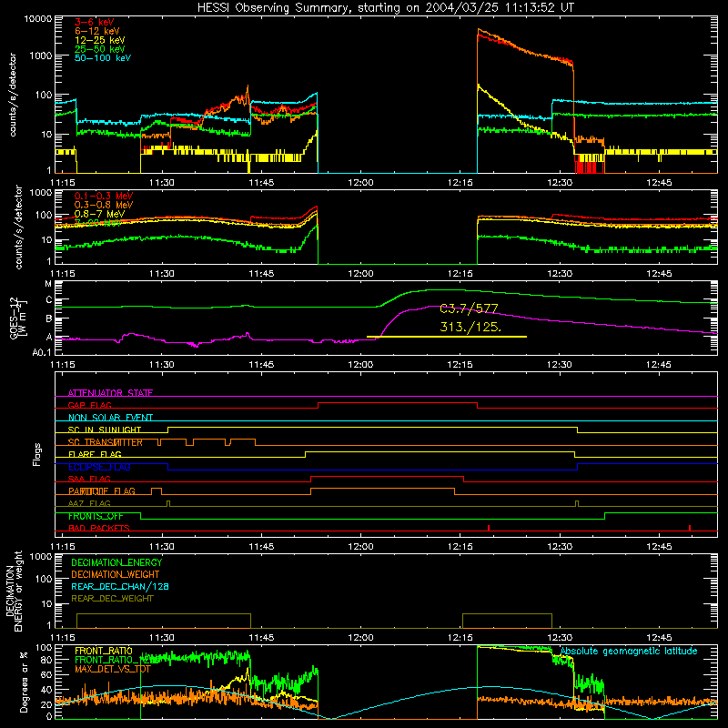Click the Flags panel y-axis title

pos(36,454)
